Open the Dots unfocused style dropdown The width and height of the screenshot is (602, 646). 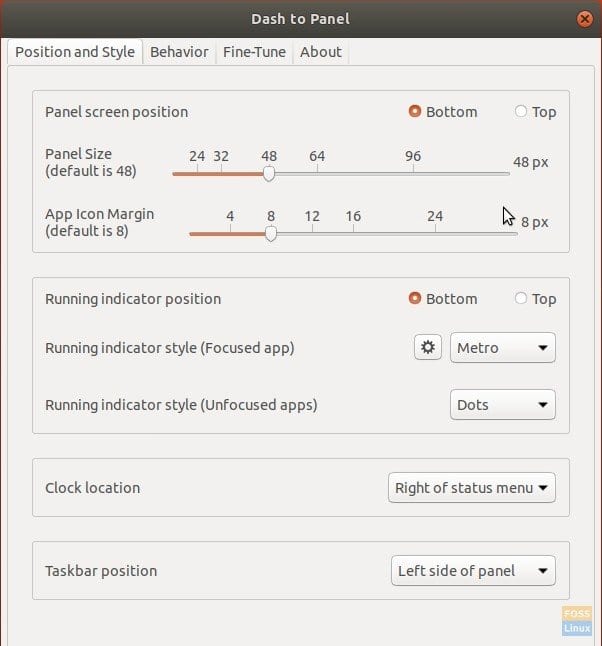(503, 405)
